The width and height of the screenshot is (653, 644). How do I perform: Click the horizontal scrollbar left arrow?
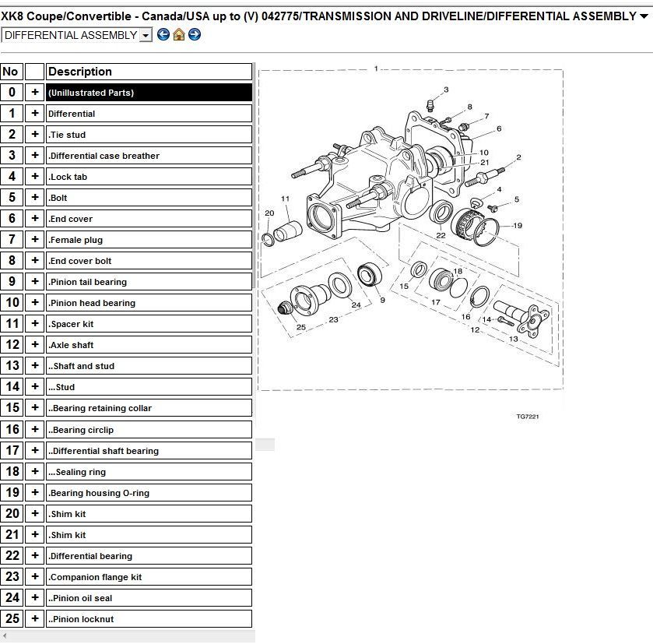pyautogui.click(x=4, y=637)
